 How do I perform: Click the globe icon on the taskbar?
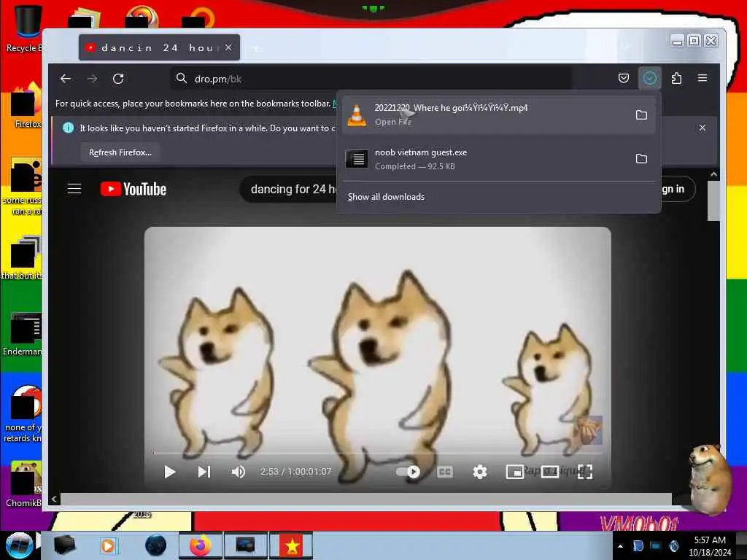click(x=156, y=545)
